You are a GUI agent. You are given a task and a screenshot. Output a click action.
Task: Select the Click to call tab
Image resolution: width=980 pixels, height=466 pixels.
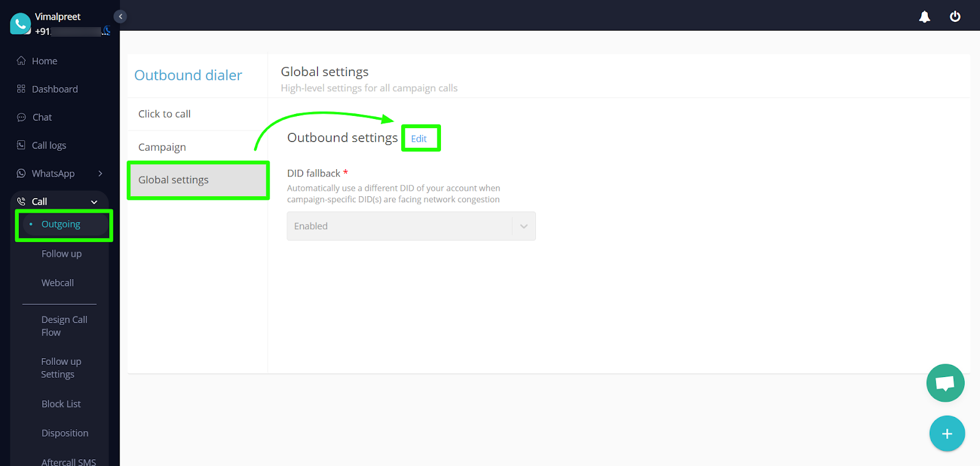pos(165,114)
